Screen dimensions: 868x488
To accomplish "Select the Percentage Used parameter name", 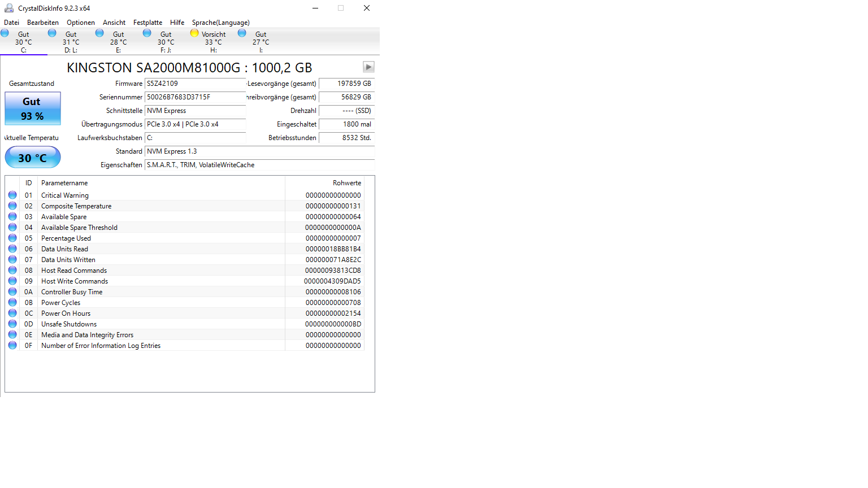I will 66,238.
